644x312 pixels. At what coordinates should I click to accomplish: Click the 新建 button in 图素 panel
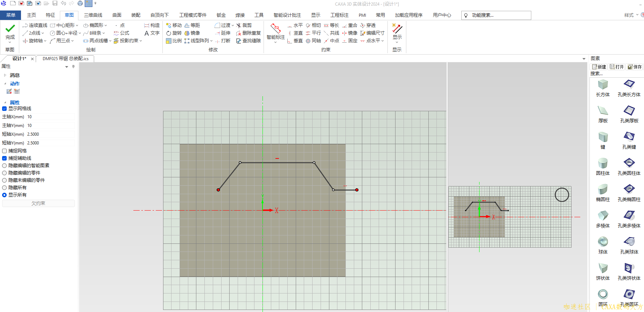(599, 67)
